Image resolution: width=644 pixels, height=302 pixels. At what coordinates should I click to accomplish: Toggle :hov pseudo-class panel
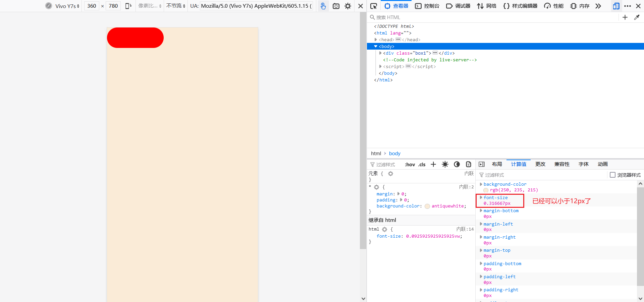pos(410,165)
